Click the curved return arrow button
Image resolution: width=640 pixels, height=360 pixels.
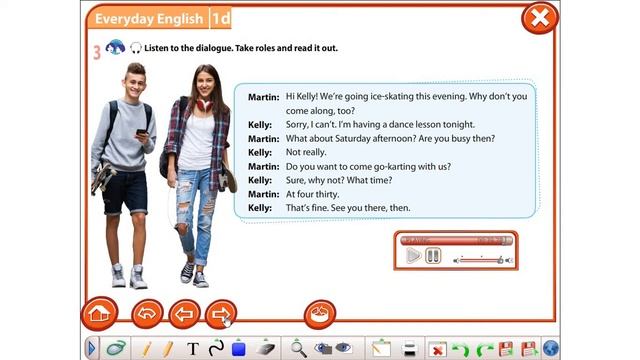(147, 314)
